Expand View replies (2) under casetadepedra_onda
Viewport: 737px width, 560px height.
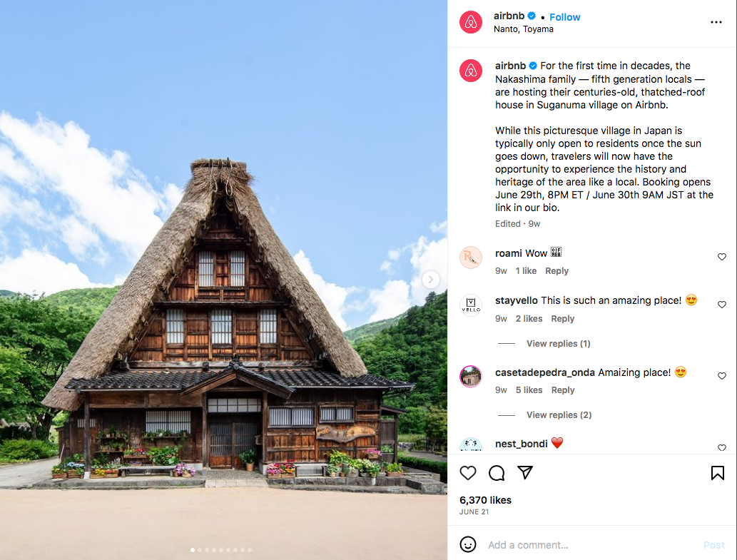[559, 415]
